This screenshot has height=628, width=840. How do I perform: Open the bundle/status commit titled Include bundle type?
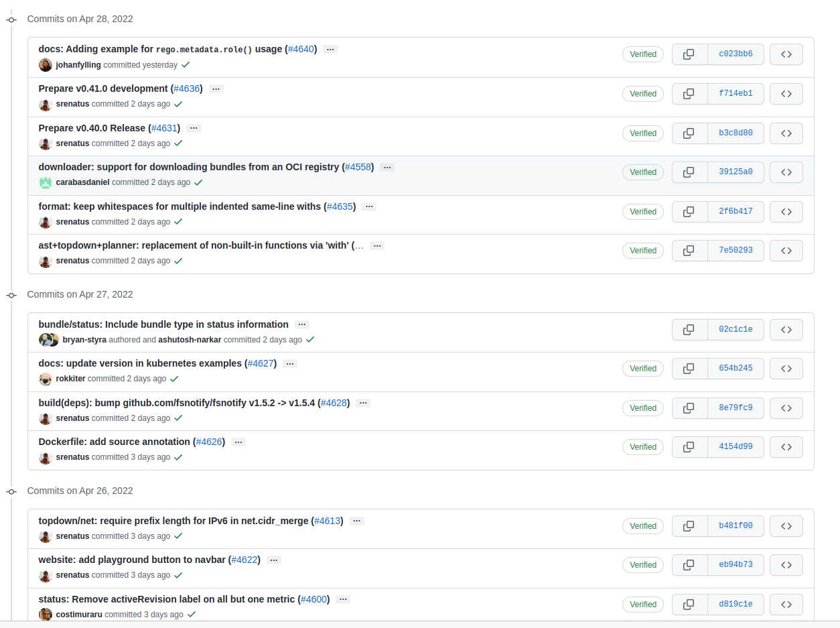click(x=163, y=324)
